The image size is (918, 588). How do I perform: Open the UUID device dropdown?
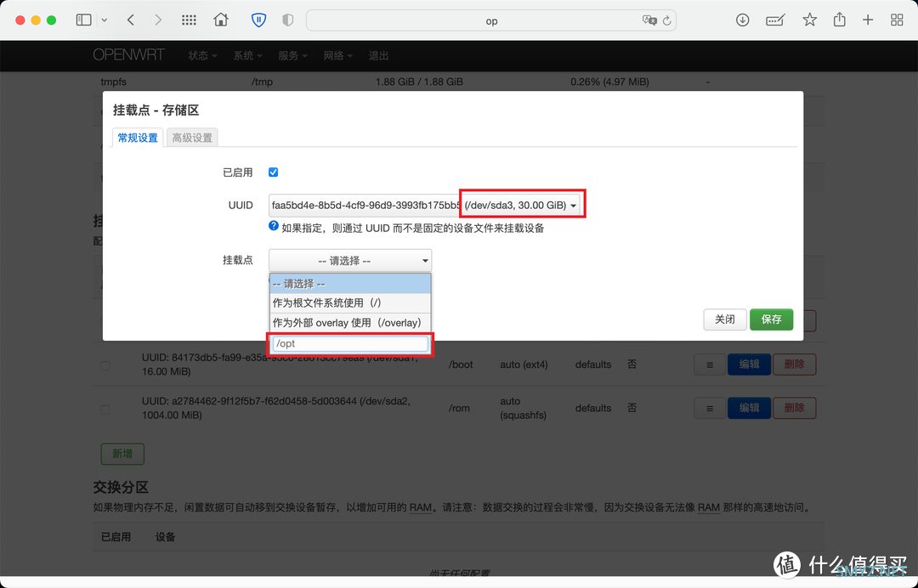pos(424,206)
